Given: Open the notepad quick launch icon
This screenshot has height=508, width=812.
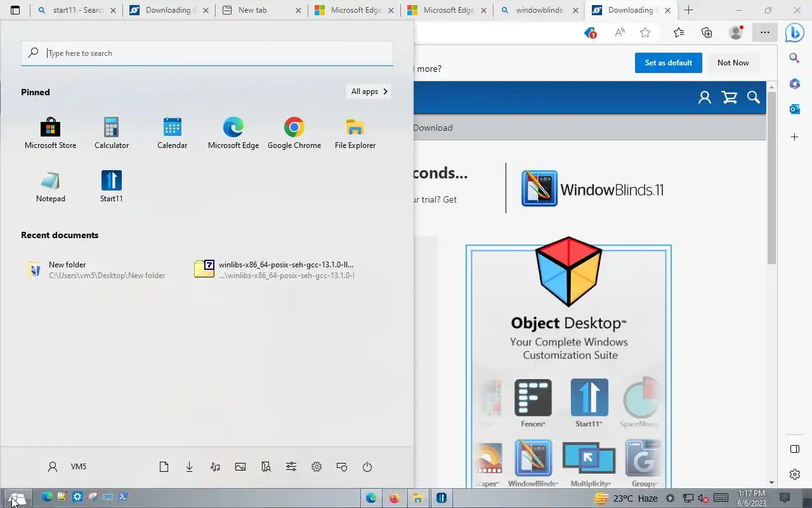Looking at the screenshot, I should tap(62, 497).
